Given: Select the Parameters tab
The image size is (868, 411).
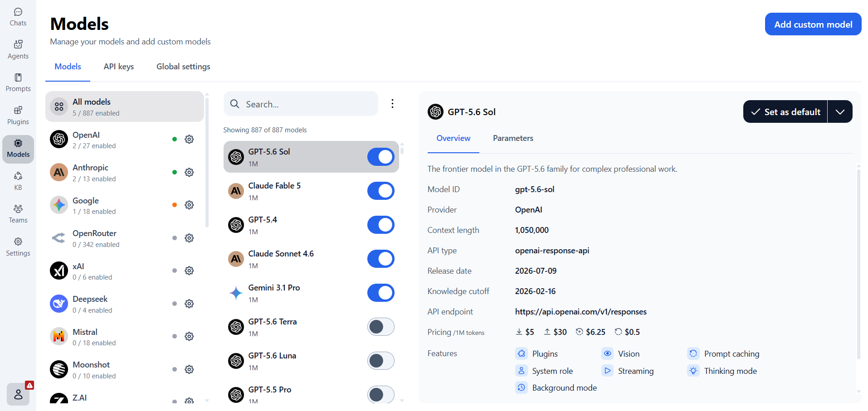Looking at the screenshot, I should (x=513, y=138).
